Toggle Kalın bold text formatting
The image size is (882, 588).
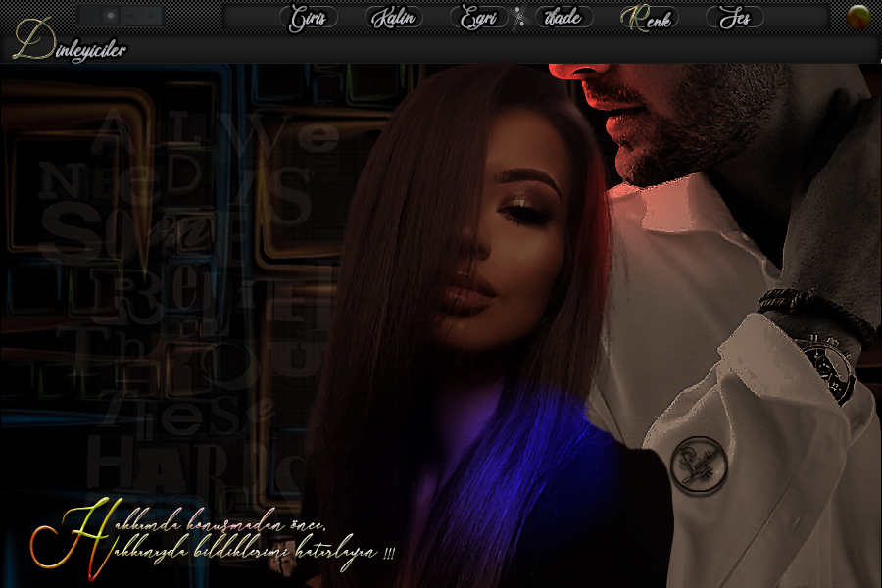[394, 18]
